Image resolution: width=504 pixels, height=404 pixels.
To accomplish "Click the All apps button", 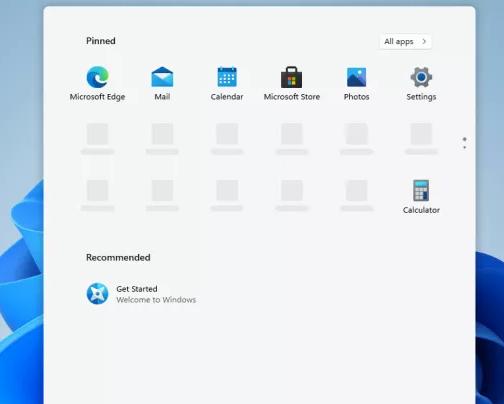I will (406, 42).
